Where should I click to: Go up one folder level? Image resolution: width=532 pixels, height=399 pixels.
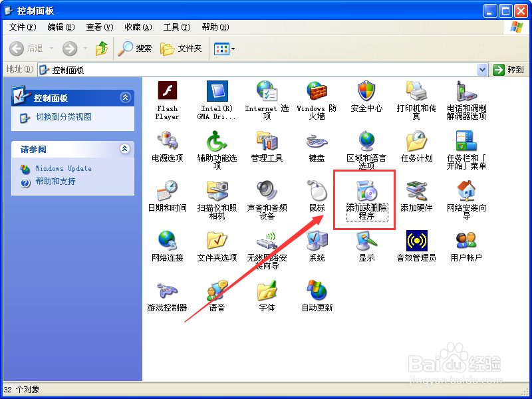(x=102, y=49)
